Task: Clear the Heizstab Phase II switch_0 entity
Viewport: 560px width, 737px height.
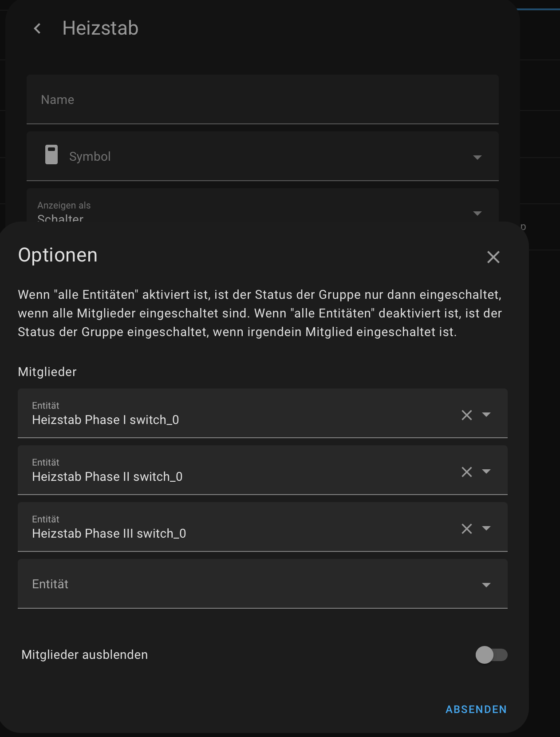Action: coord(466,472)
